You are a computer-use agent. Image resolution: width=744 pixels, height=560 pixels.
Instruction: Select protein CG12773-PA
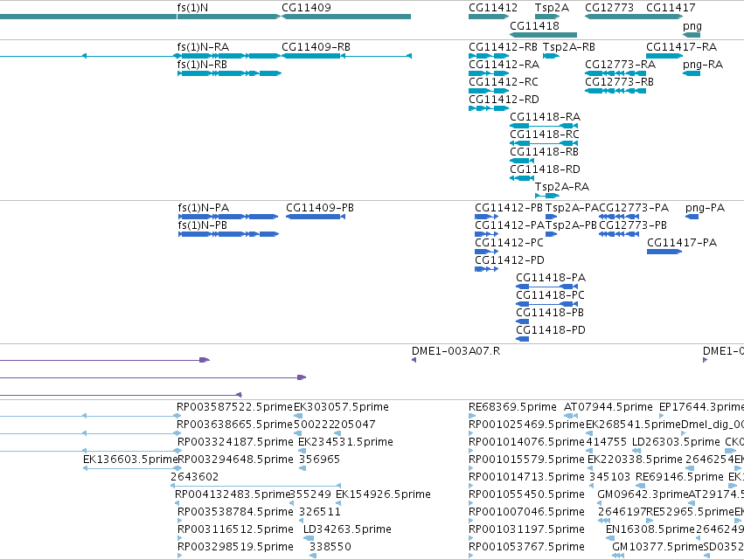tap(619, 217)
